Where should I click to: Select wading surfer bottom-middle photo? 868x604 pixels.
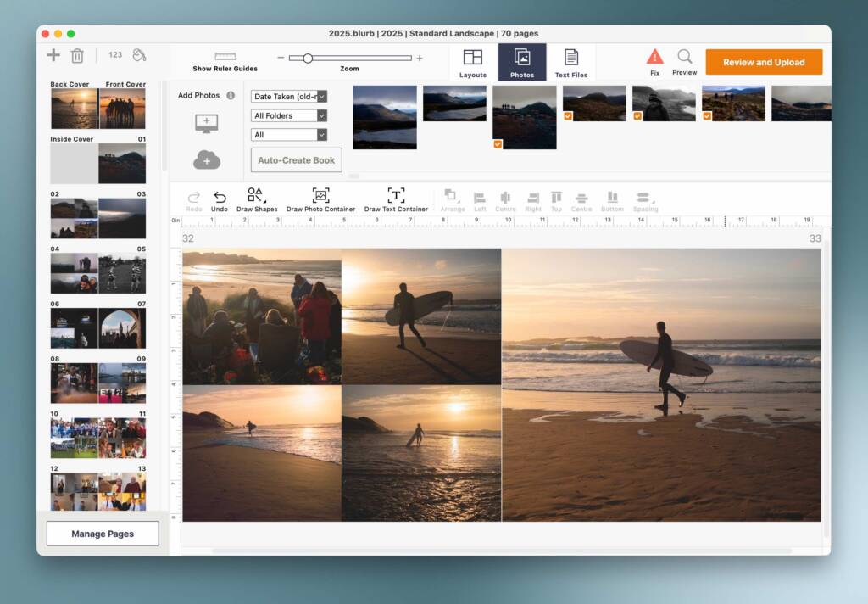(x=421, y=453)
